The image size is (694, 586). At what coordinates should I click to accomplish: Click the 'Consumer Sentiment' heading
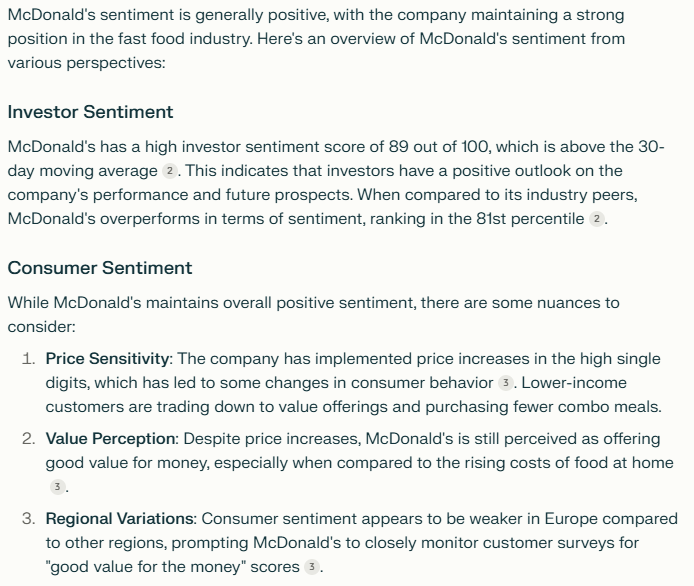(100, 268)
